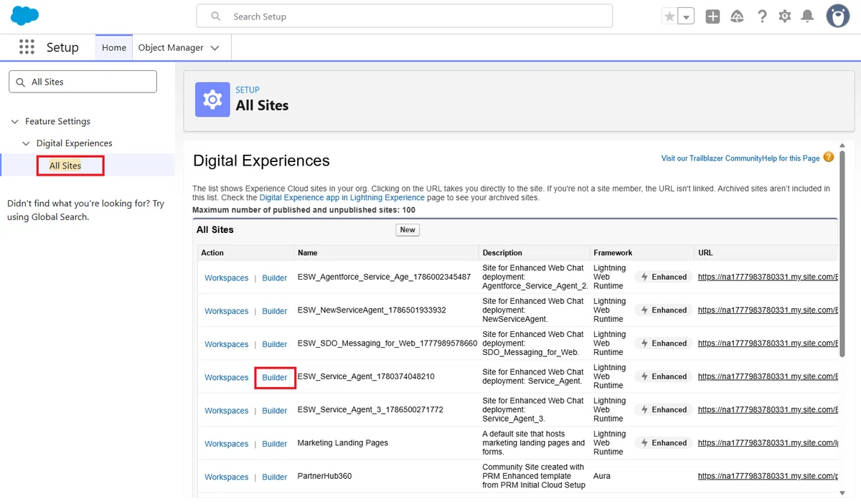Open Builder for PartnerHub360

275,477
